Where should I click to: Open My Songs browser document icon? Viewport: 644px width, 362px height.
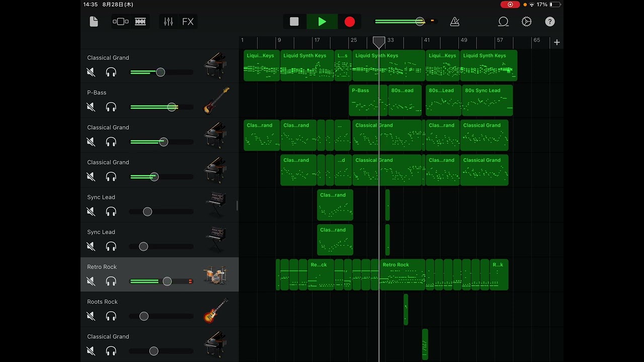[x=94, y=22]
